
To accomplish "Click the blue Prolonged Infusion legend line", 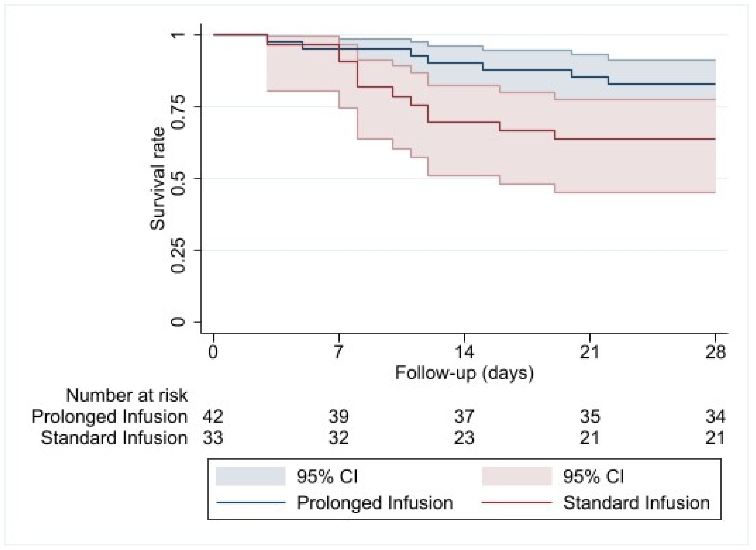I will [x=251, y=503].
